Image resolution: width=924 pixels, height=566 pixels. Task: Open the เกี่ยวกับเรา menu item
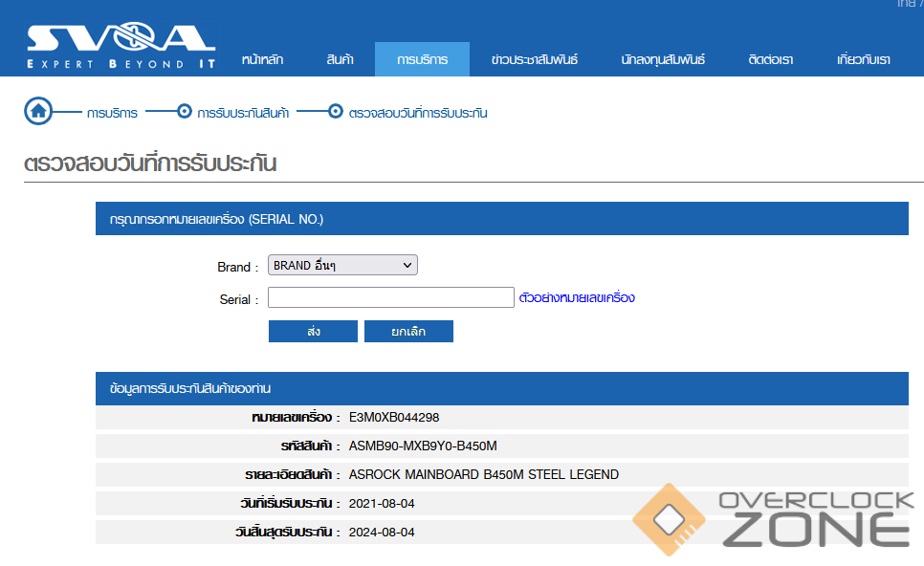click(864, 59)
